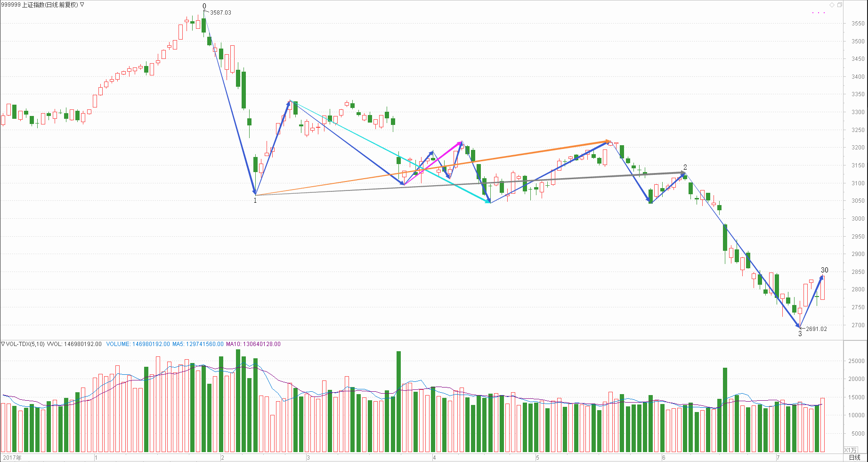868x462 pixels.
Task: Expand the VOL-TDX indicator triangle
Action: pyautogui.click(x=3, y=344)
